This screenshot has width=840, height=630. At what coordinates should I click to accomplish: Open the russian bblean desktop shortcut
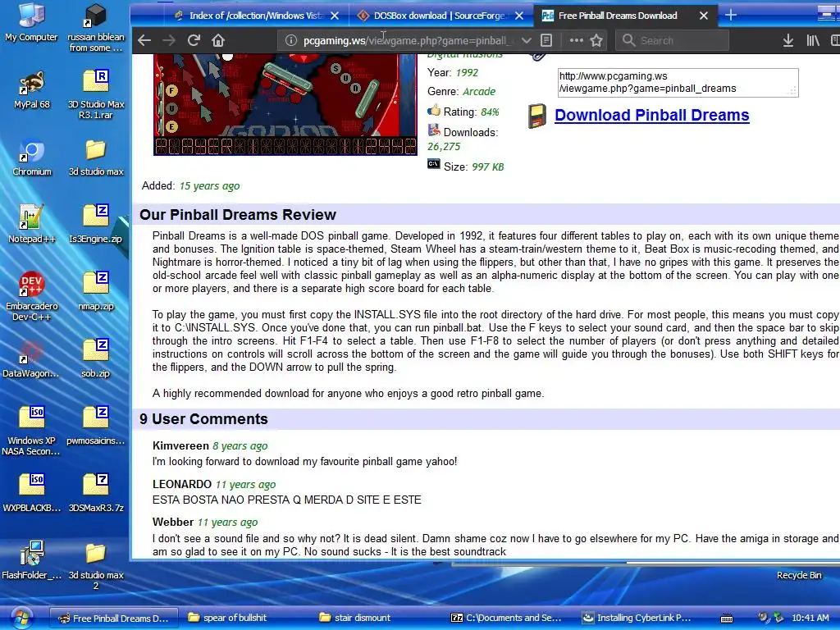click(x=96, y=27)
